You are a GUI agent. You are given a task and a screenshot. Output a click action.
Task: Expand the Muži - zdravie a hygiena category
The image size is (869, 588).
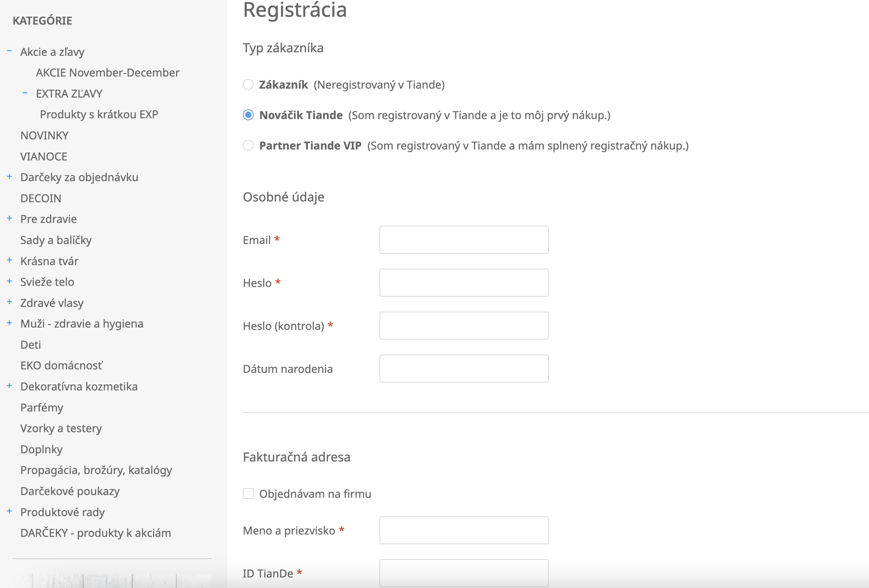pos(9,323)
